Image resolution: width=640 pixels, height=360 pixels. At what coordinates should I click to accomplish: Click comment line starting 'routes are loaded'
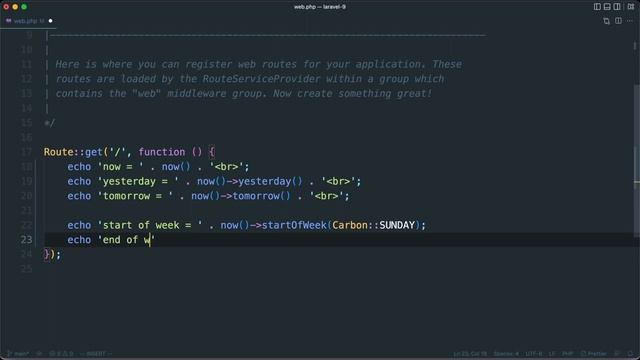point(250,79)
